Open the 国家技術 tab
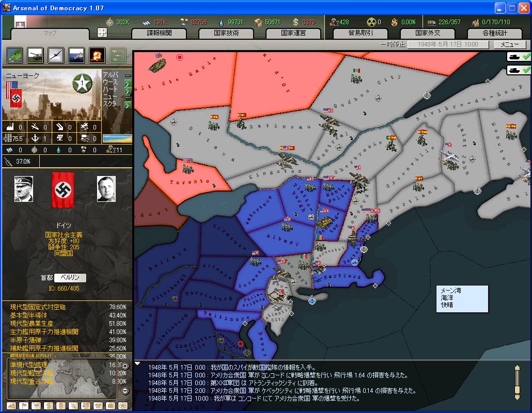The height and width of the screenshot is (413, 532). (x=226, y=33)
